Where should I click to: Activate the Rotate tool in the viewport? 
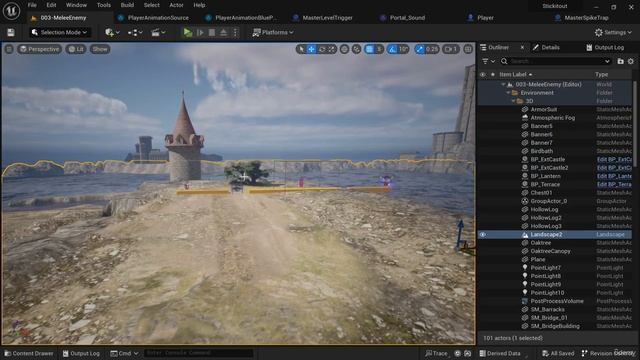(322, 49)
